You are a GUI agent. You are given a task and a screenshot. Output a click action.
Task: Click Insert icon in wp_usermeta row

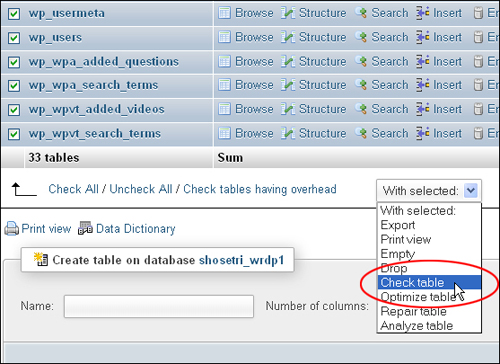click(422, 13)
